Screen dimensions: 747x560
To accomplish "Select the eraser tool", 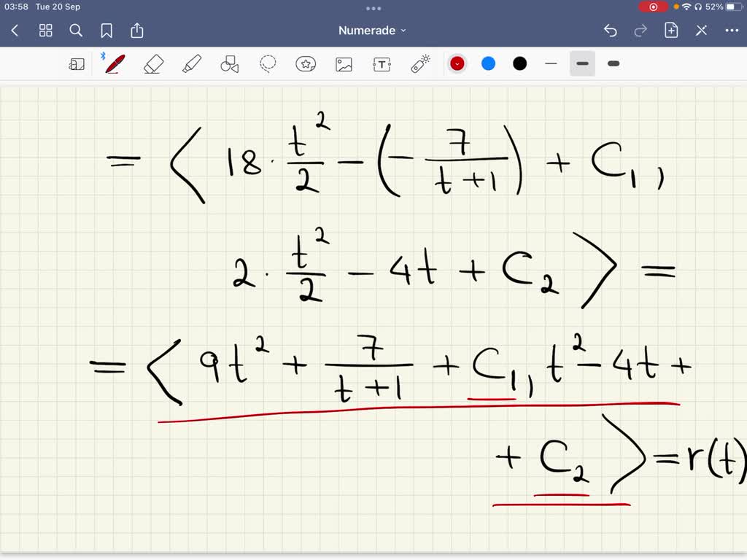I will (x=152, y=63).
